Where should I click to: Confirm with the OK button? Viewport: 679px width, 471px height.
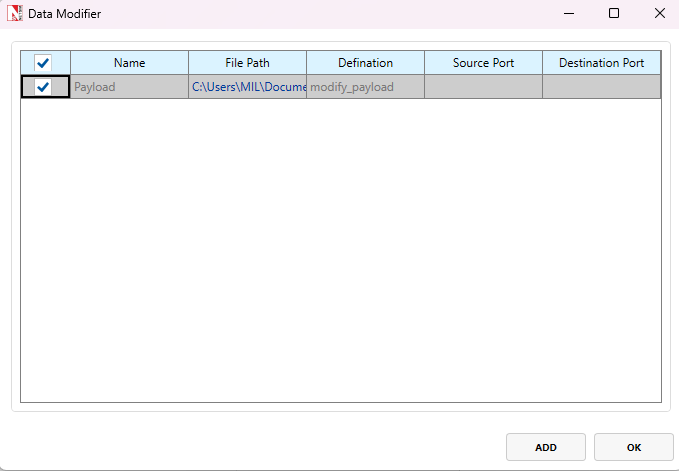[x=633, y=447]
